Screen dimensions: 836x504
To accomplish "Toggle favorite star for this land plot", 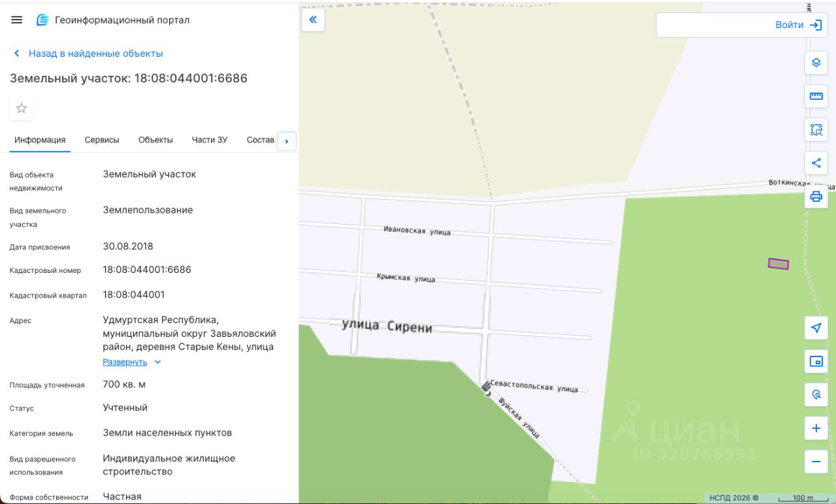I will point(22,108).
